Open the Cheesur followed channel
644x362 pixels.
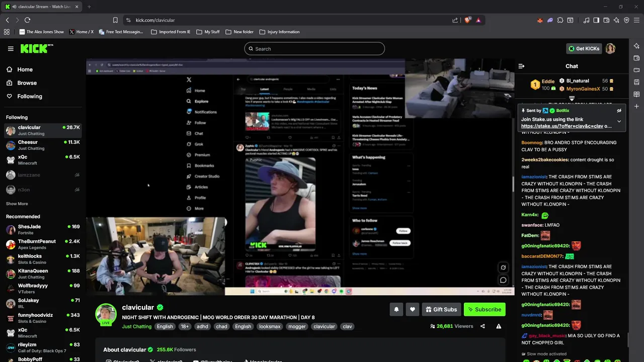click(43, 145)
